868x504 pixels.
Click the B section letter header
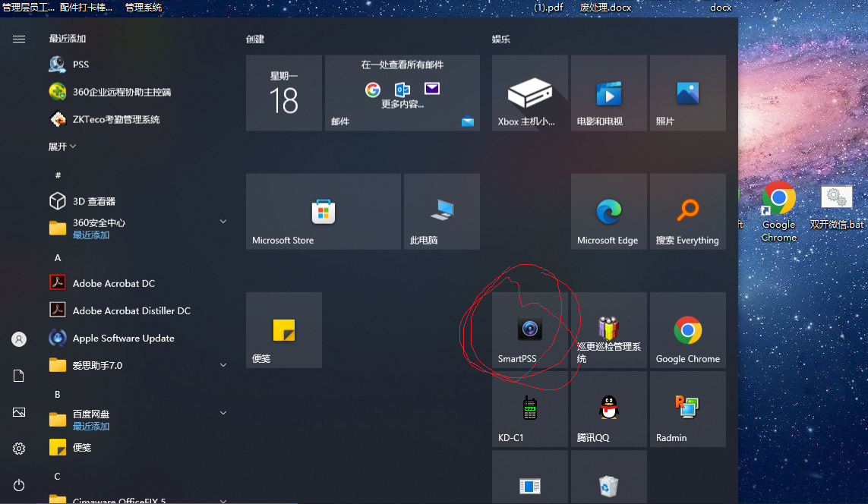click(58, 395)
